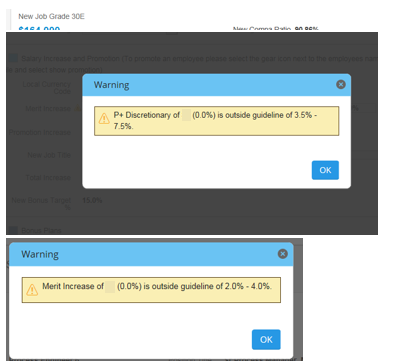Viewport: 396px width, 364px height.
Task: Select the New Job Title label
Action: 49,155
